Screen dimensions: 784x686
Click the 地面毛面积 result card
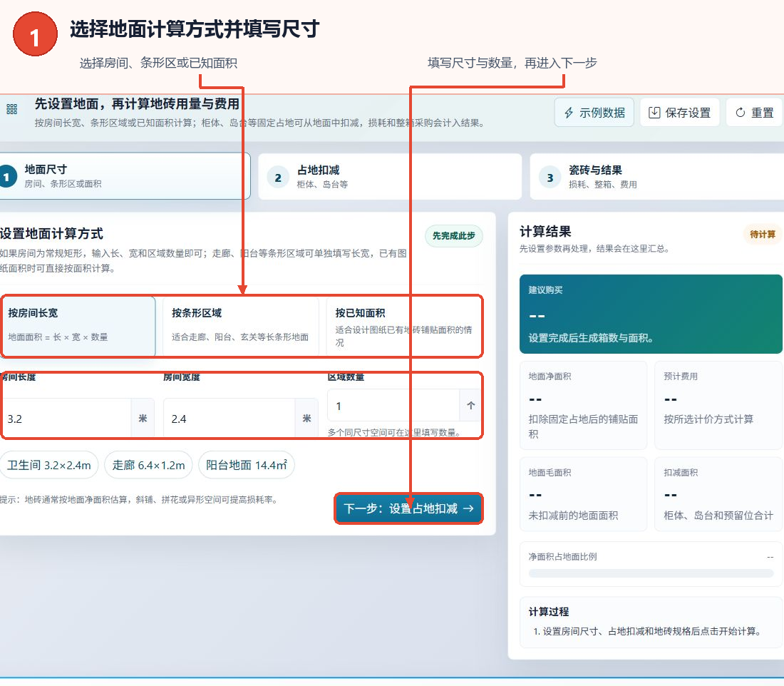coord(583,494)
